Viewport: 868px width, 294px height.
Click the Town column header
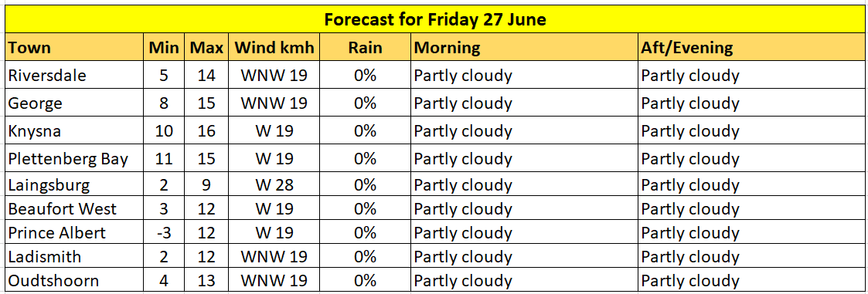tap(75, 48)
